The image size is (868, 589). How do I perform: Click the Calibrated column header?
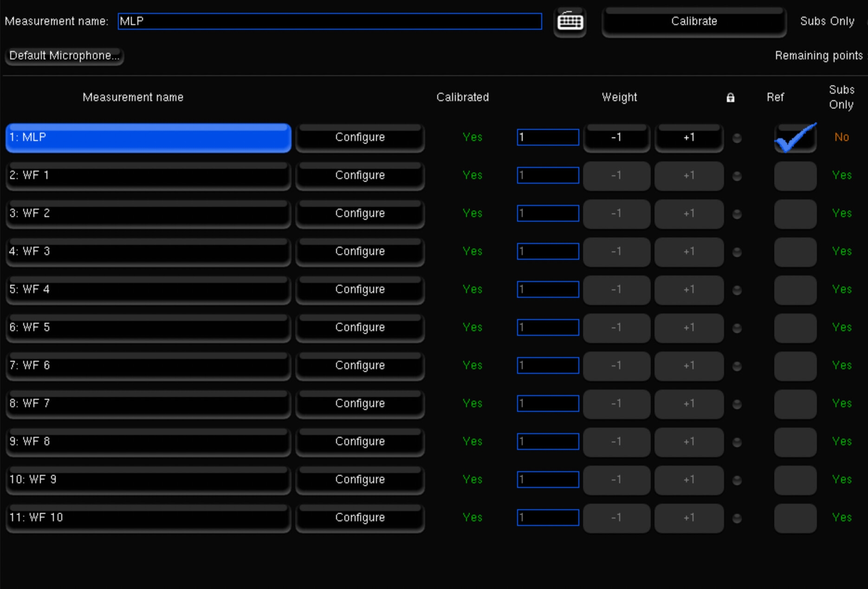(462, 97)
